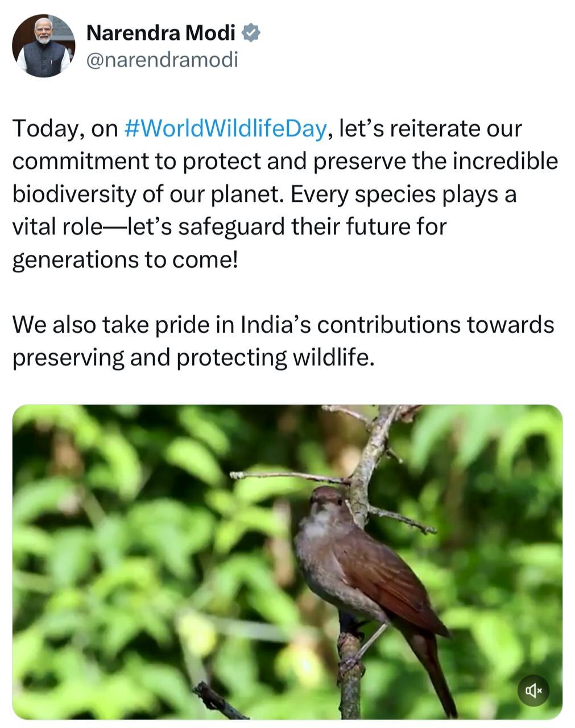
Task: Click "preserving and protecting wildlife." text
Action: coord(193,358)
